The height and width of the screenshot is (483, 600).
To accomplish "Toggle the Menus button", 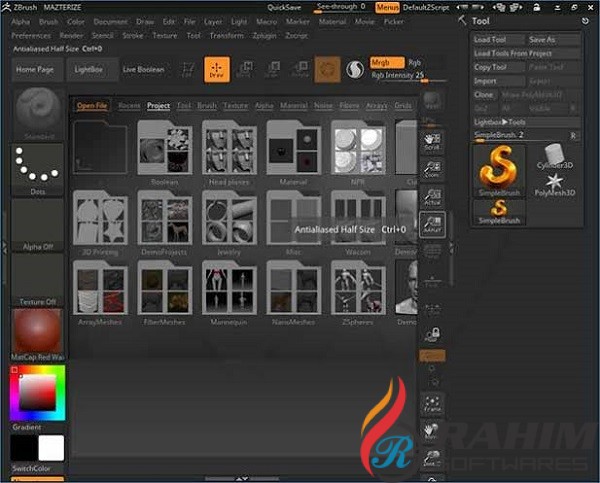I will click(388, 7).
